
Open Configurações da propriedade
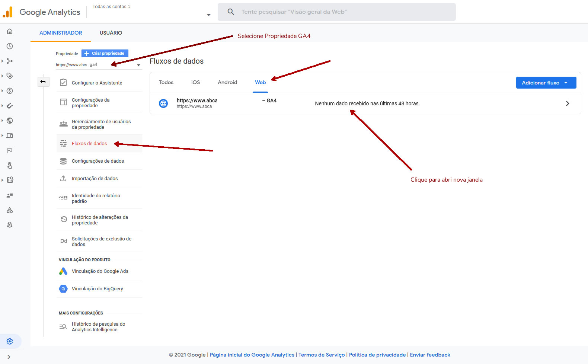tap(99, 102)
